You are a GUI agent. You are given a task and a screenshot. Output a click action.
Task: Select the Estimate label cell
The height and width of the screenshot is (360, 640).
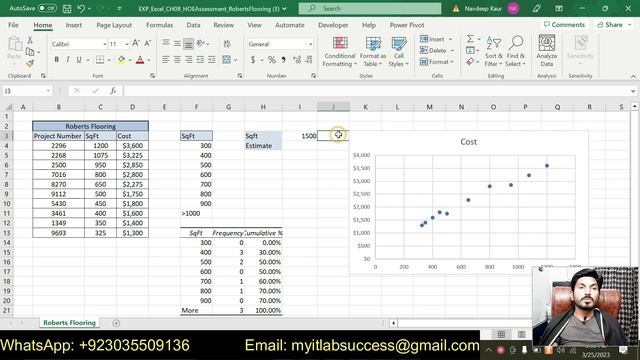263,146
